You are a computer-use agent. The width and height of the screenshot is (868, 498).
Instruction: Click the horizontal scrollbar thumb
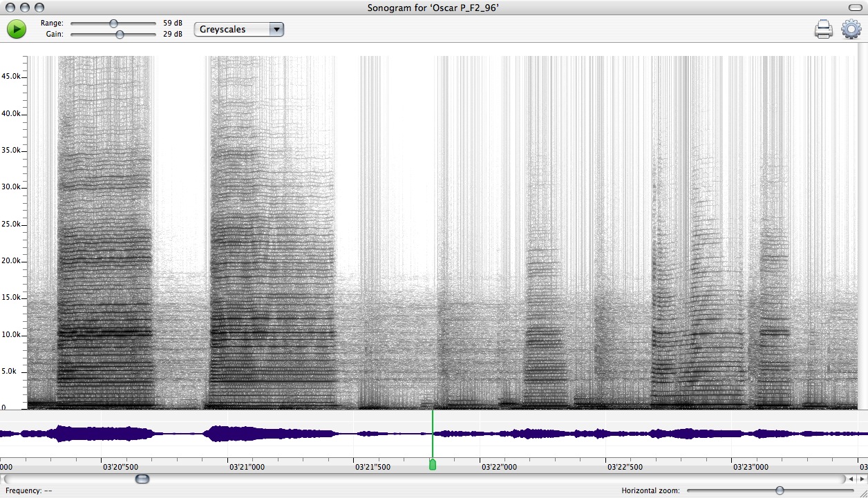click(142, 479)
